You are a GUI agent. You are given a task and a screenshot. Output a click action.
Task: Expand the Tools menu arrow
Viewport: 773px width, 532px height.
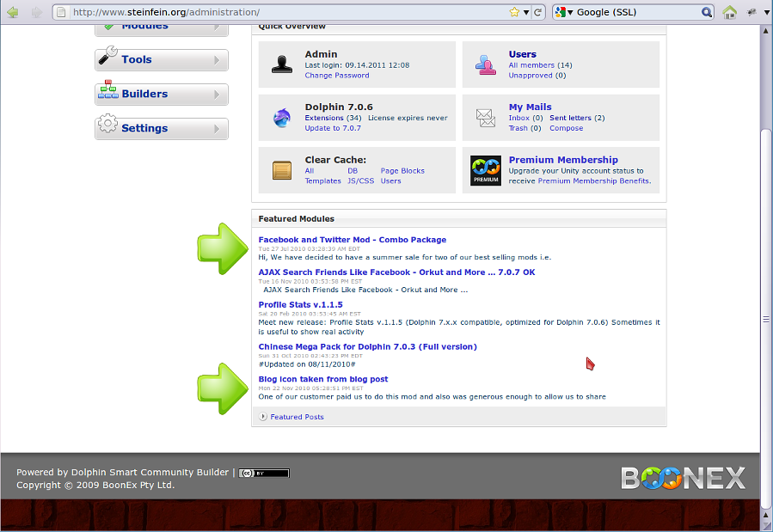(x=217, y=60)
